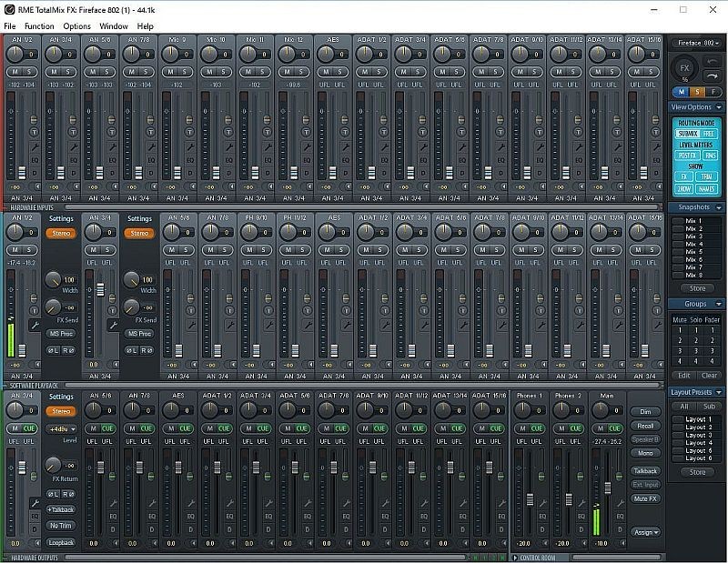Open Dynamics D on hardware output AES

point(190,529)
